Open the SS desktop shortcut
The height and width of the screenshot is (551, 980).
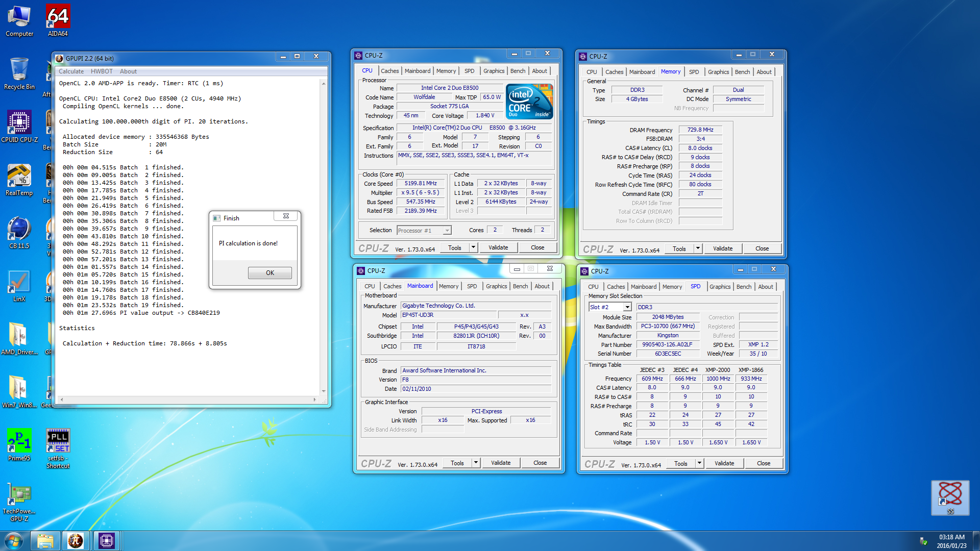[x=950, y=498]
